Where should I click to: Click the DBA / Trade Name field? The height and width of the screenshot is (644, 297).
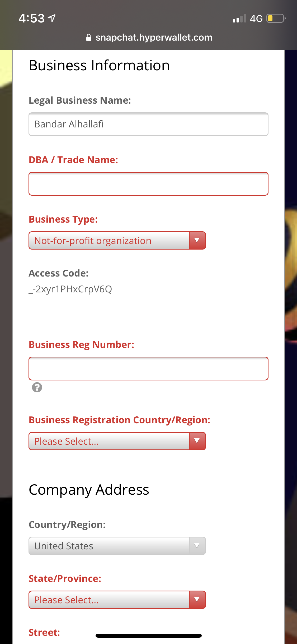(x=148, y=184)
